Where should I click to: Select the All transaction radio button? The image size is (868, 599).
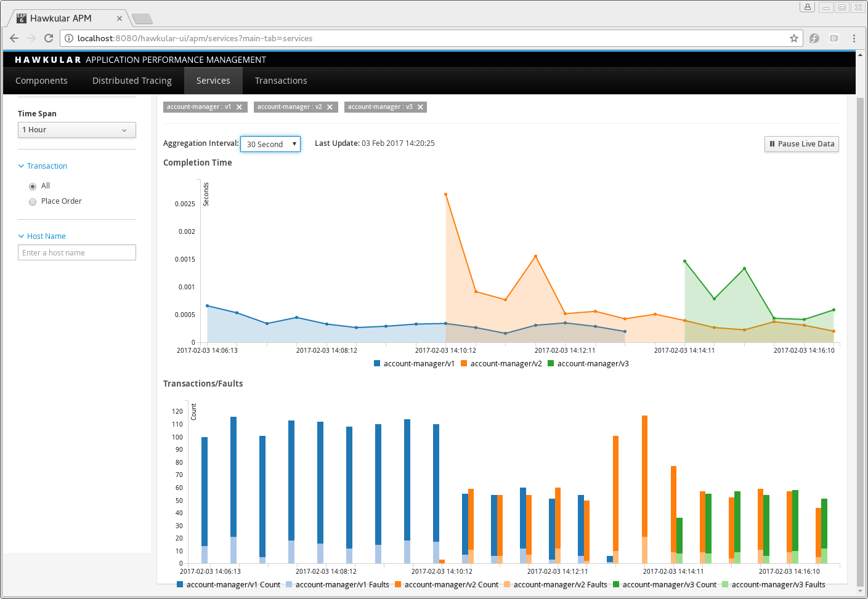pyautogui.click(x=33, y=187)
